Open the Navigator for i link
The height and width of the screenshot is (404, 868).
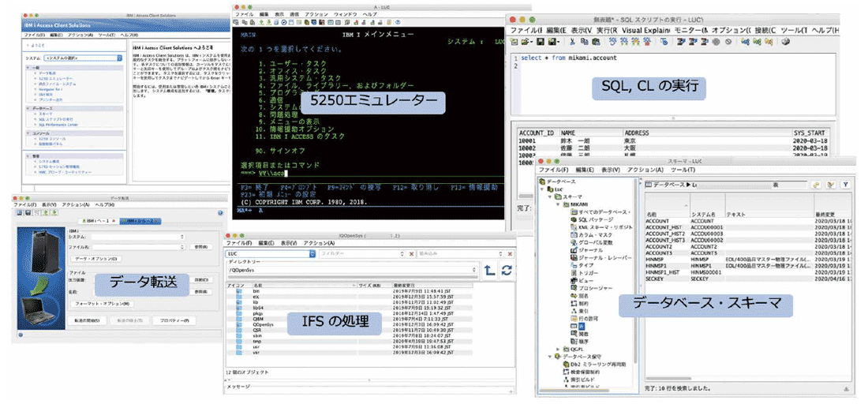coord(51,89)
